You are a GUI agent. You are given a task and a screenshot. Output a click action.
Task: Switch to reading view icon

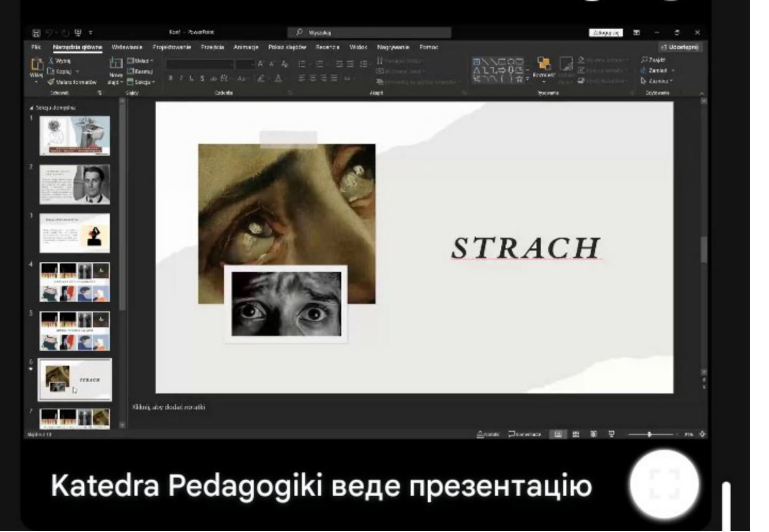pos(594,434)
